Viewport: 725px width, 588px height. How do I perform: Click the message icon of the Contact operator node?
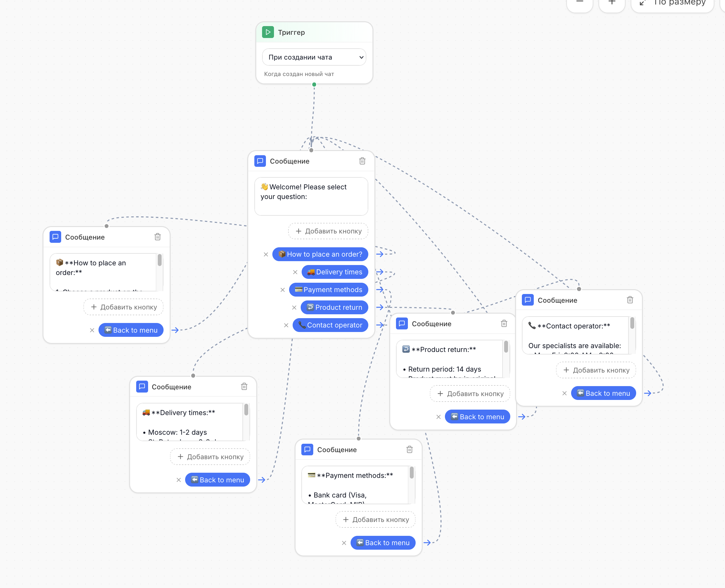click(528, 300)
